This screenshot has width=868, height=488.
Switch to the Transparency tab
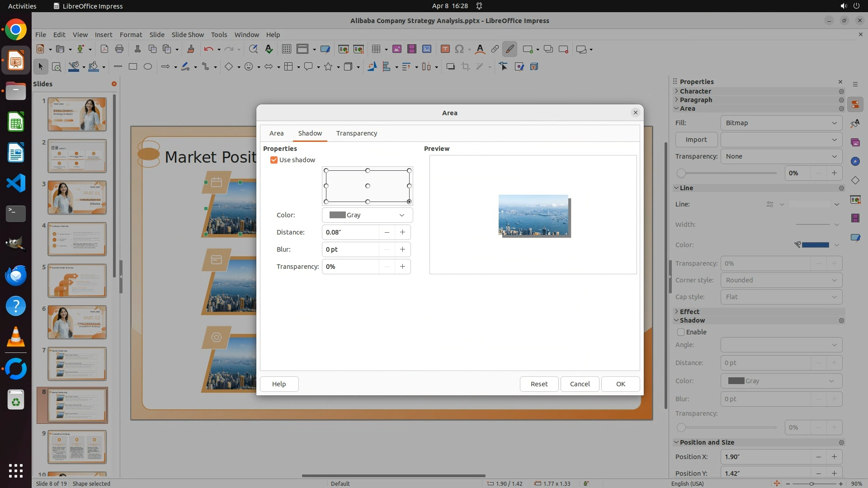(x=356, y=133)
